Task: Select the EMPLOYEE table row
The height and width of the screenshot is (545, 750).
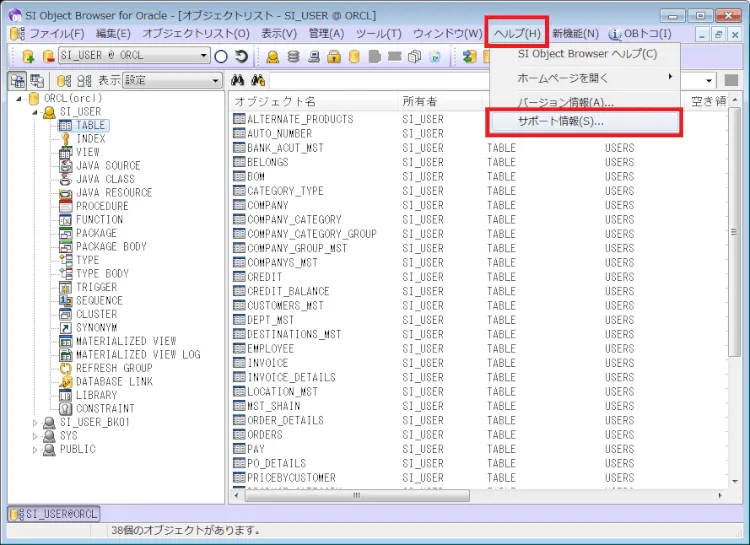Action: click(478, 349)
